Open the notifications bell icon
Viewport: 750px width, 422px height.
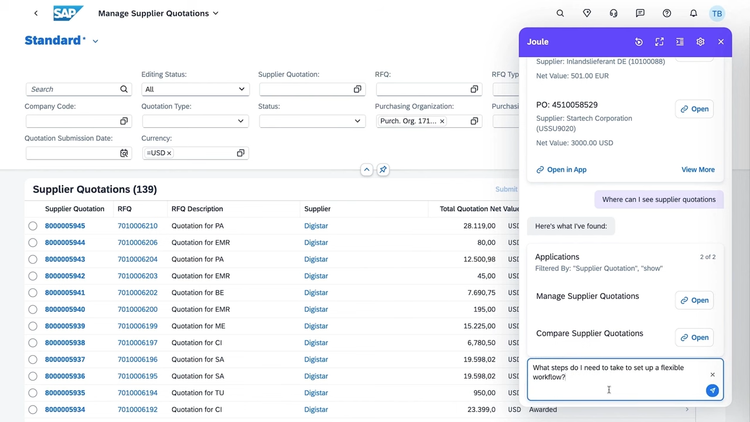(x=693, y=14)
